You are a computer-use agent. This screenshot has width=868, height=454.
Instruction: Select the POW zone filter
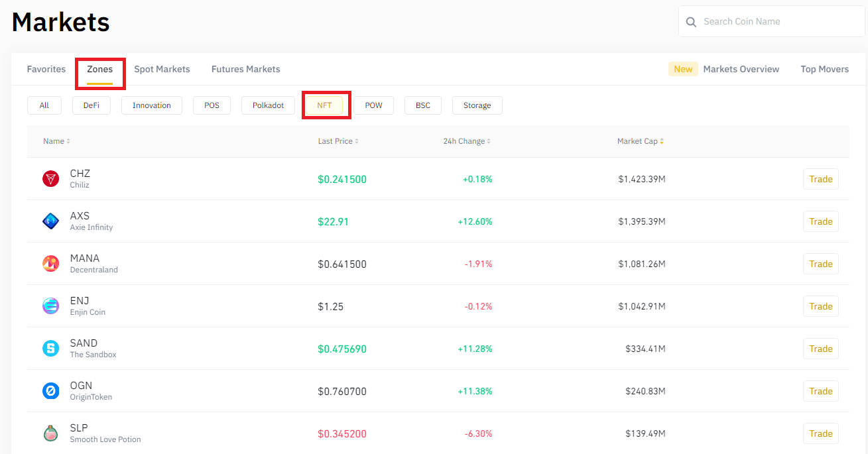click(x=374, y=105)
